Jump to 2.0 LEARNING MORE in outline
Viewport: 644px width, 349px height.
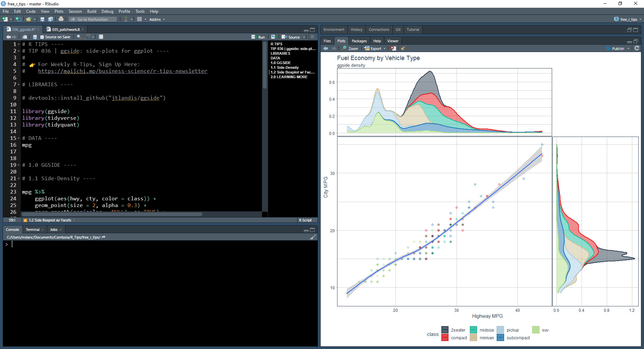pyautogui.click(x=289, y=77)
